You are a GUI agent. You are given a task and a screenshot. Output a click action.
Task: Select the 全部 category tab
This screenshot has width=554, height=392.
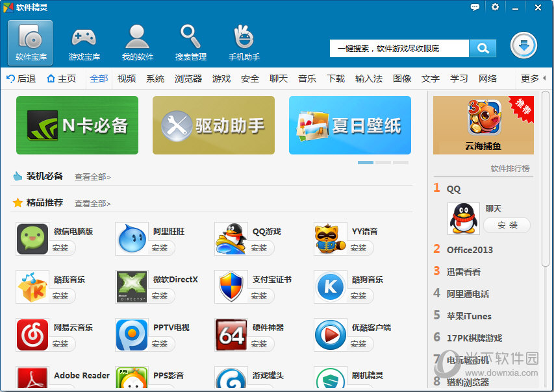(x=99, y=79)
